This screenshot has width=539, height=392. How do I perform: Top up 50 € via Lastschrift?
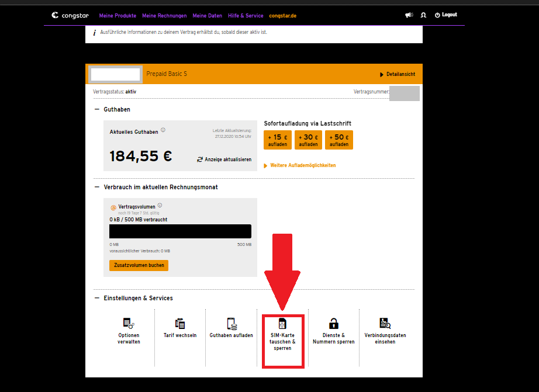339,140
